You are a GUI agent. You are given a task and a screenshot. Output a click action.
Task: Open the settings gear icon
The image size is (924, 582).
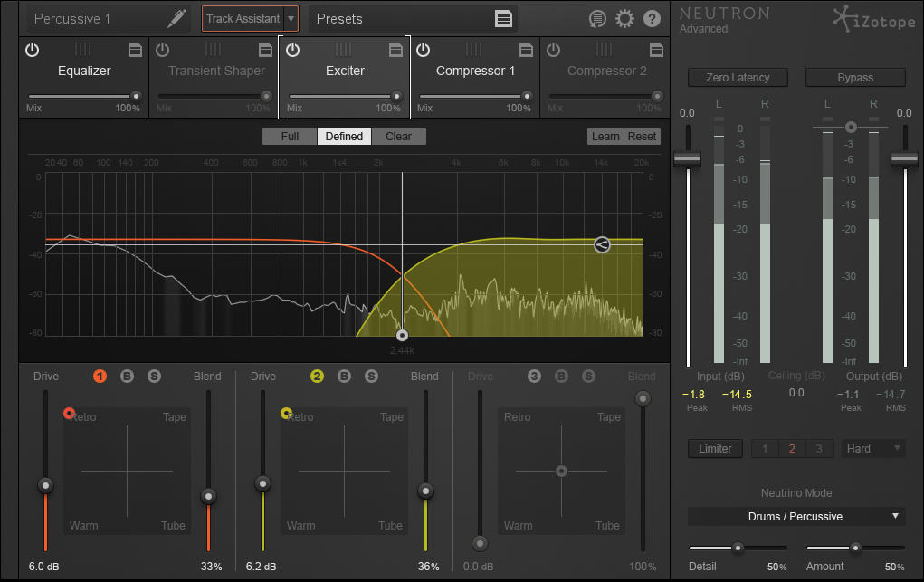(624, 19)
